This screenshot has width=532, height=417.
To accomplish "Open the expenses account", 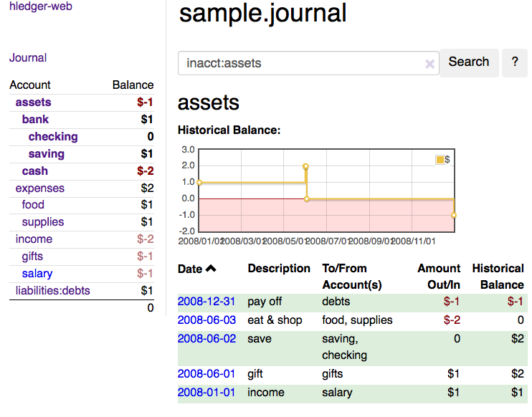I will (x=40, y=188).
